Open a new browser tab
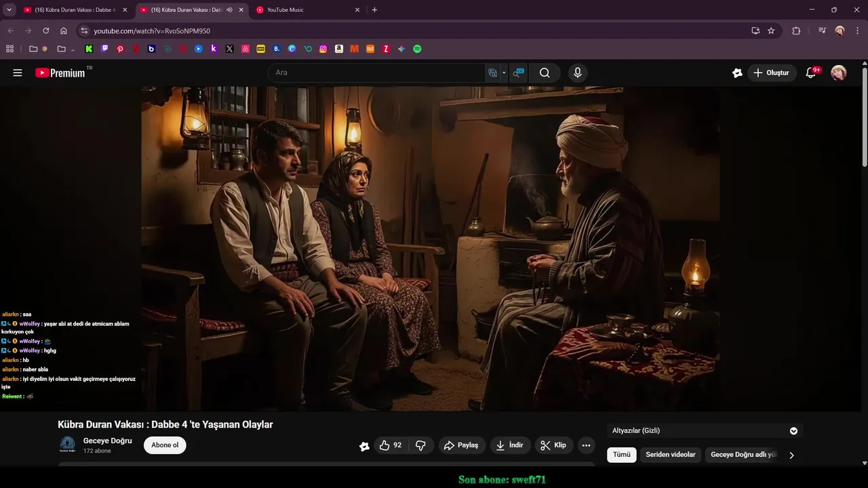The width and height of the screenshot is (868, 488). 374,10
